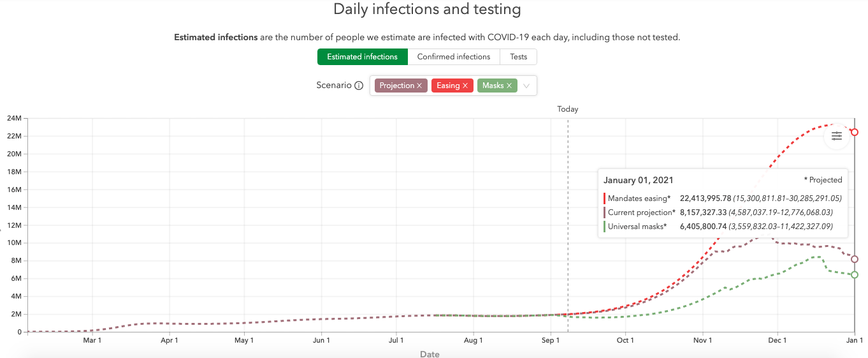Click the Easing scenario tag label

[448, 86]
